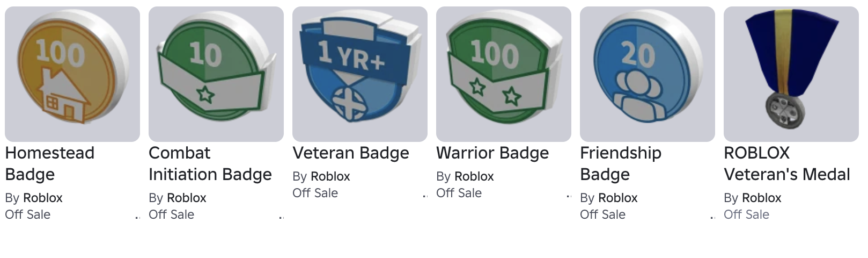868x258 pixels.
Task: Click the Combat Initiation Badge thumbnail
Action: click(x=216, y=74)
